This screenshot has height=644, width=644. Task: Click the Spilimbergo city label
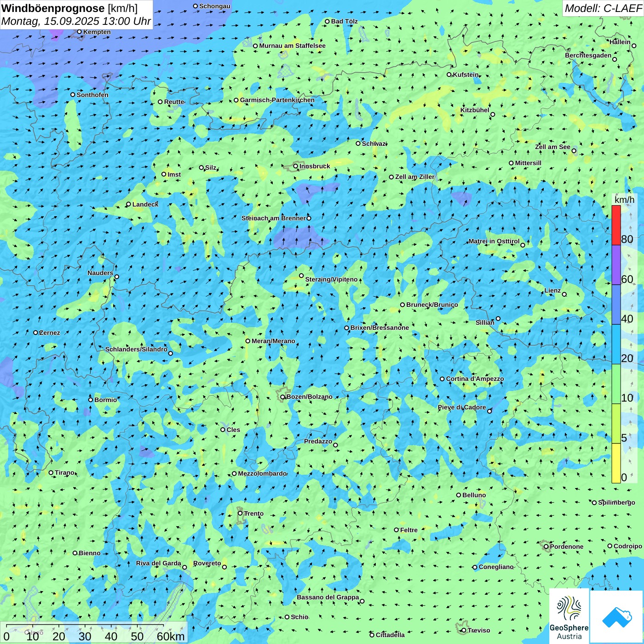tap(616, 502)
